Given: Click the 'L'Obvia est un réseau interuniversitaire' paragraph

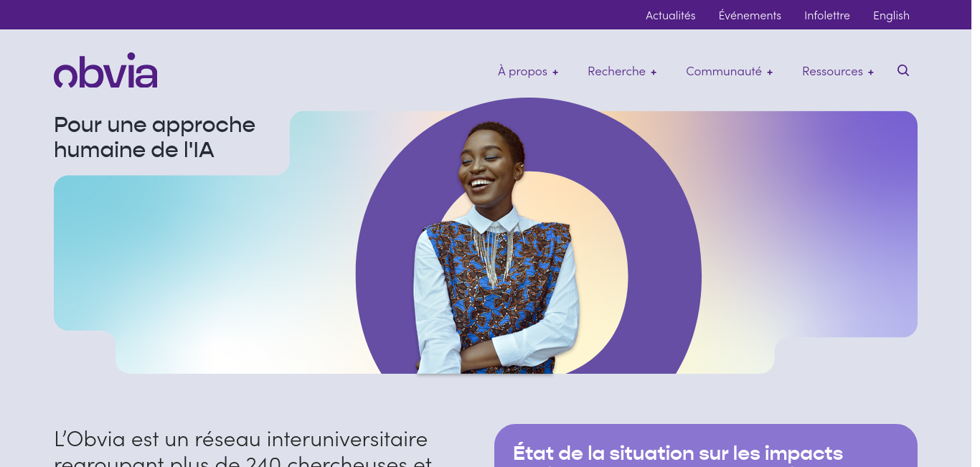Looking at the screenshot, I should [x=242, y=448].
